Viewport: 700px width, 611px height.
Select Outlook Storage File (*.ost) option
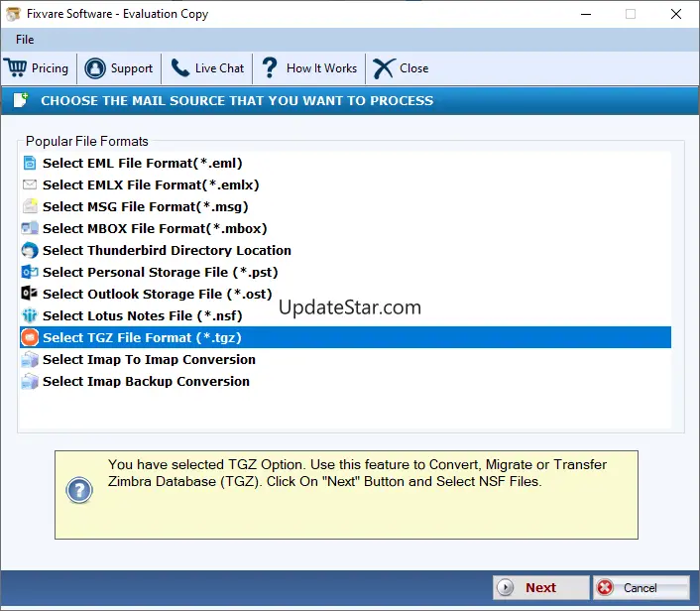[x=157, y=294]
